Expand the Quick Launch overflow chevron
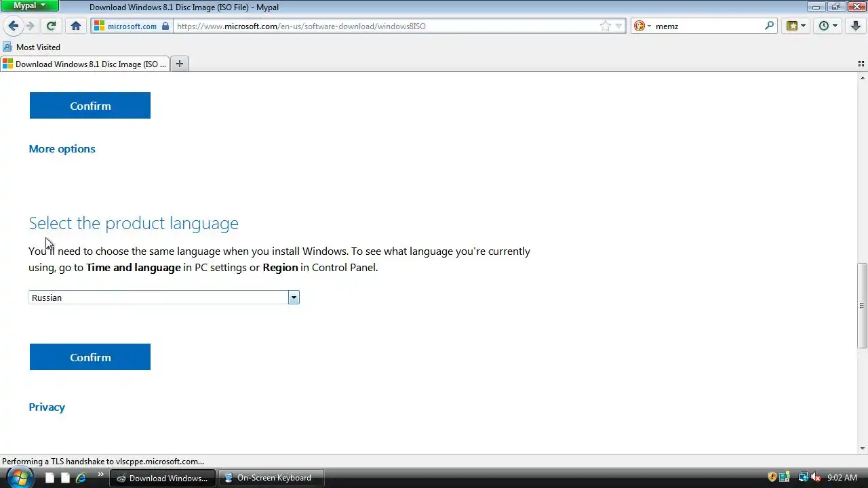The image size is (868, 488). pos(101,474)
